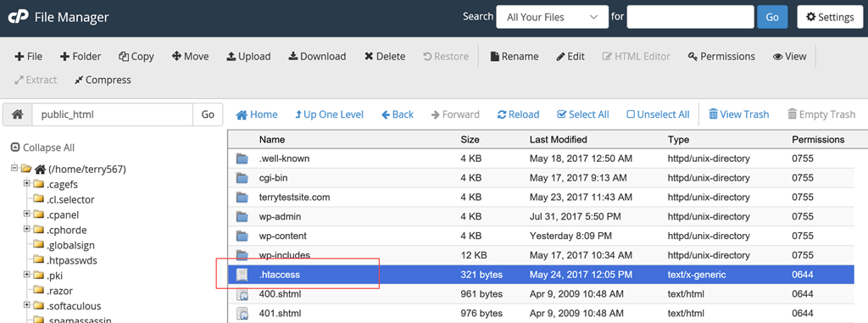Open the All Your Files search dropdown
868x323 pixels.
553,17
